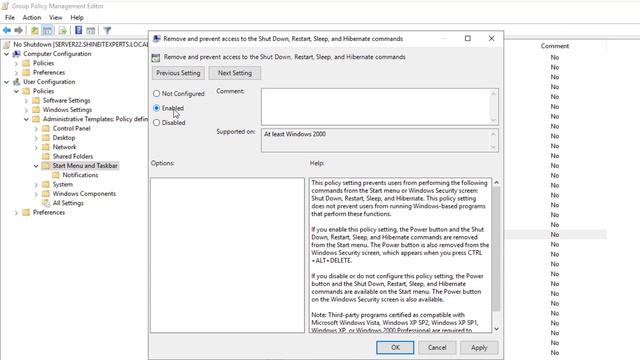640x360 pixels.
Task: Click the All Settings icon in the tree
Action: pos(46,203)
